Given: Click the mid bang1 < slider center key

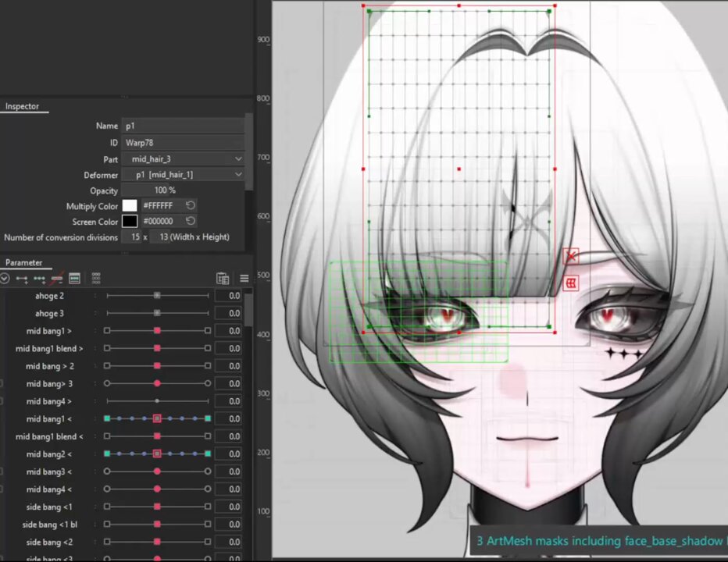Looking at the screenshot, I should (x=157, y=418).
